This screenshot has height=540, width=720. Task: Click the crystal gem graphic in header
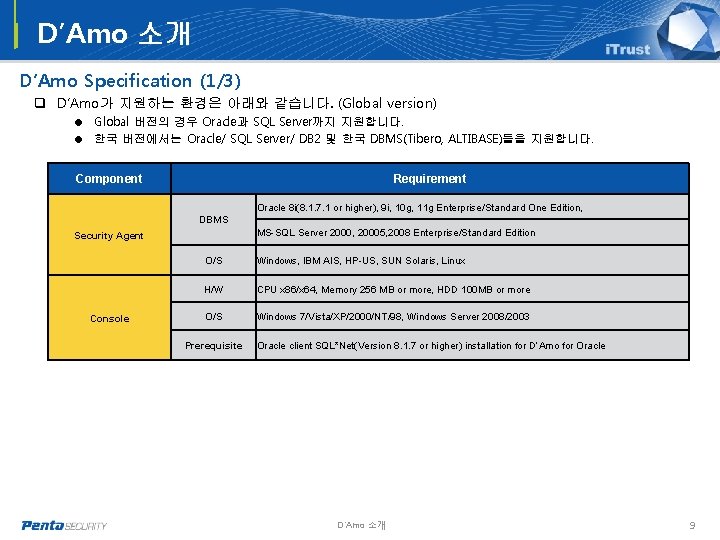[x=691, y=31]
